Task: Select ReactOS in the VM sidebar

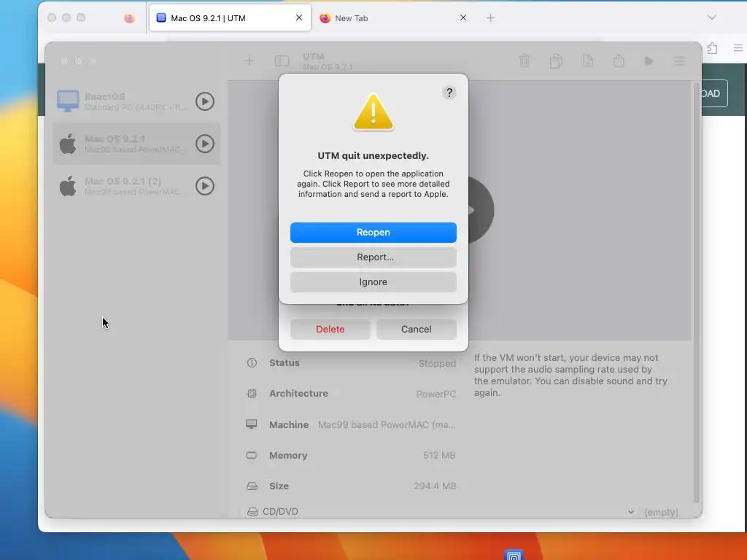Action: pos(136,101)
